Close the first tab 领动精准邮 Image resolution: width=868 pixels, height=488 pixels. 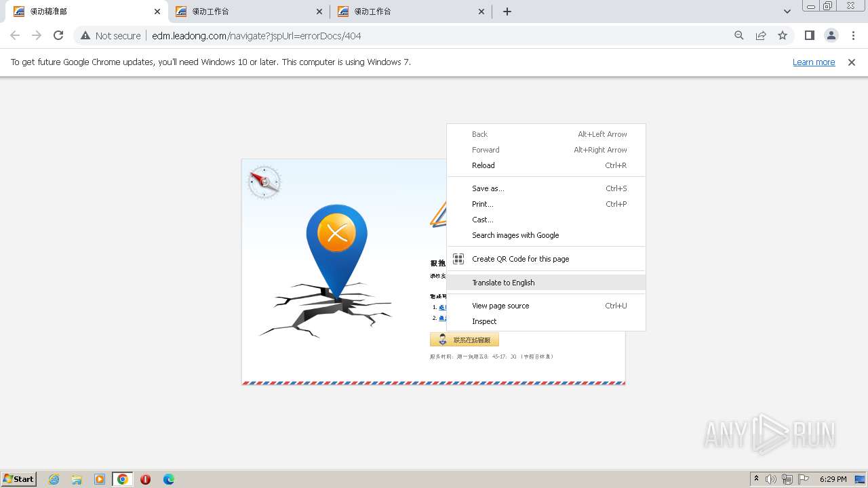point(157,12)
